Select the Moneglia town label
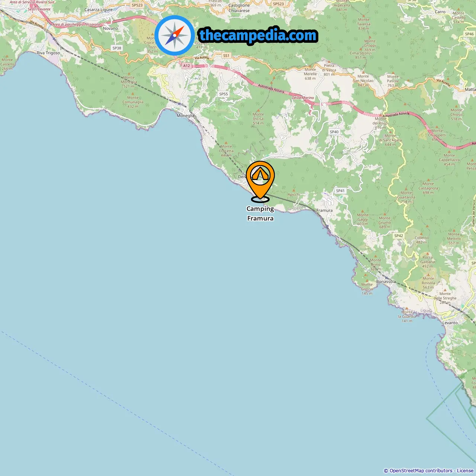This screenshot has width=476, height=476. 186,116
